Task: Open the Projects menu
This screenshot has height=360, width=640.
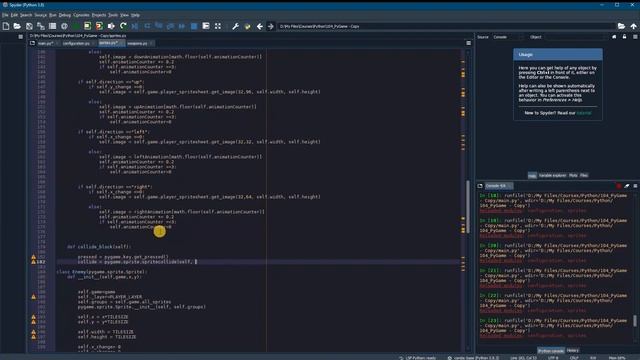Action: tap(99, 15)
